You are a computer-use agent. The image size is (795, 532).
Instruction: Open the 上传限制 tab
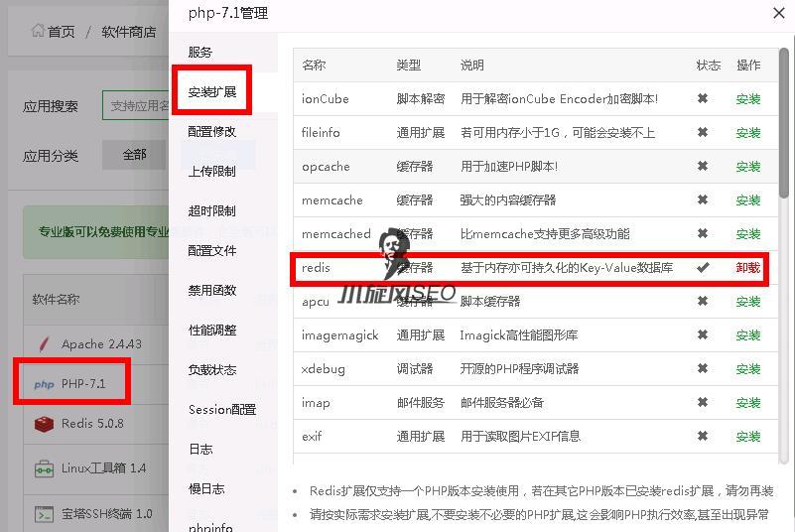(212, 172)
